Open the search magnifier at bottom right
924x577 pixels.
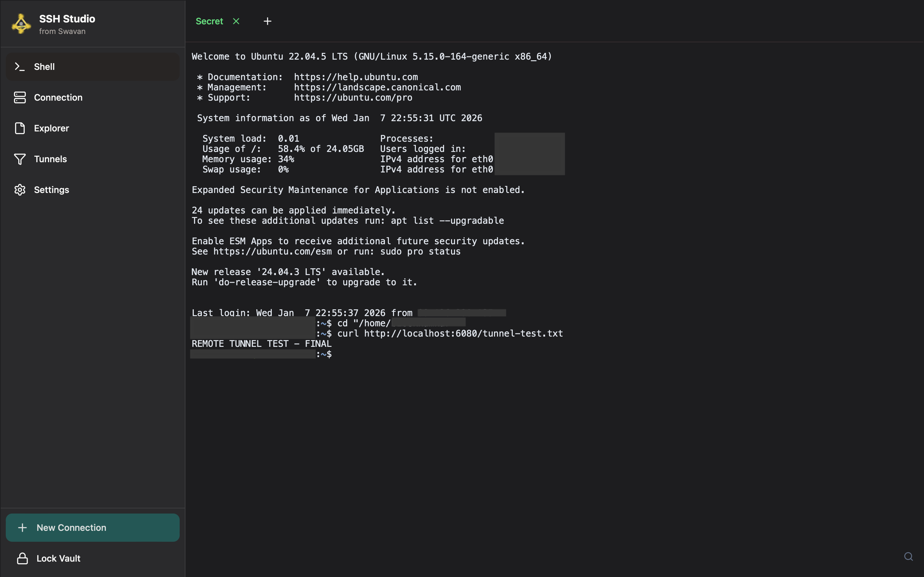(908, 556)
